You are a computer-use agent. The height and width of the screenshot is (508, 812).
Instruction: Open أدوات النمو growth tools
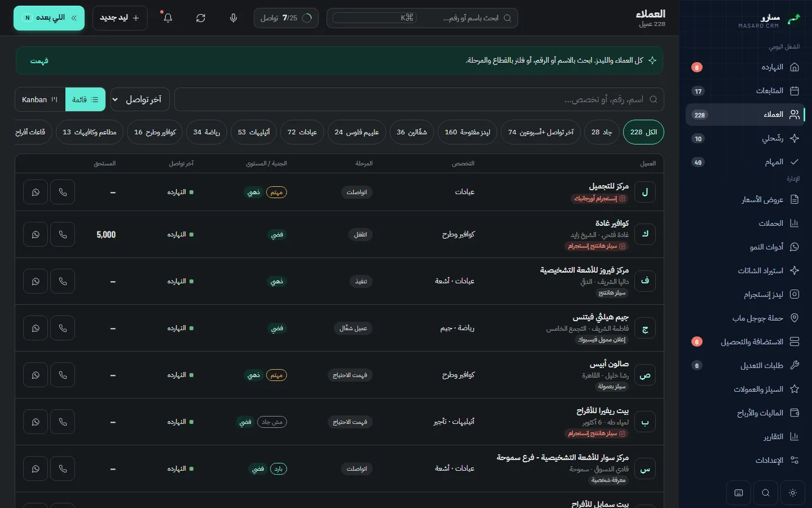click(745, 247)
